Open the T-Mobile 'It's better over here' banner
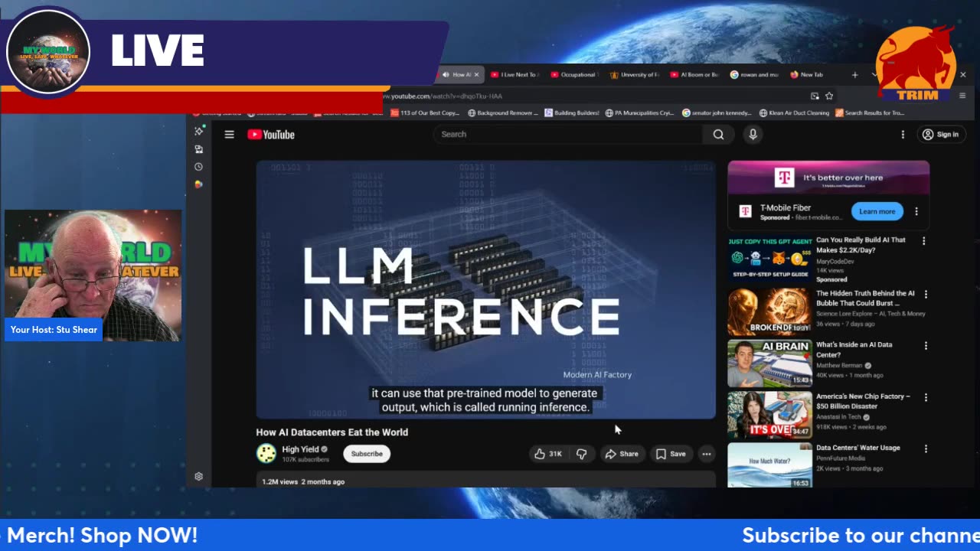The width and height of the screenshot is (980, 551). 828,178
